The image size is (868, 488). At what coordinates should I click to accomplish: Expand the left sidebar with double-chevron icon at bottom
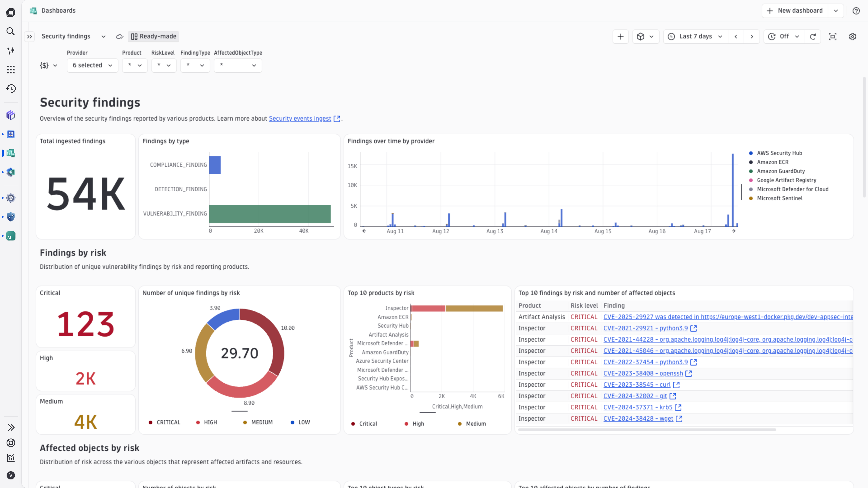pyautogui.click(x=11, y=427)
